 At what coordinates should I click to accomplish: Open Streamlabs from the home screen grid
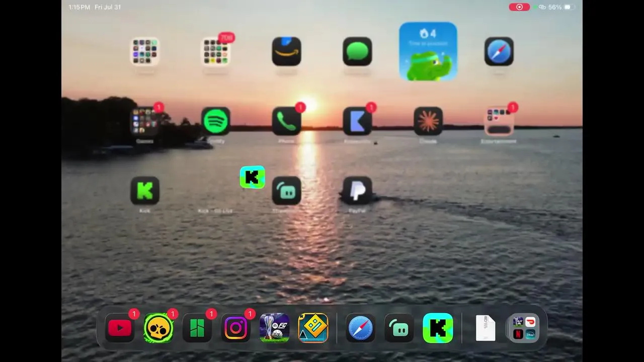coord(287,191)
